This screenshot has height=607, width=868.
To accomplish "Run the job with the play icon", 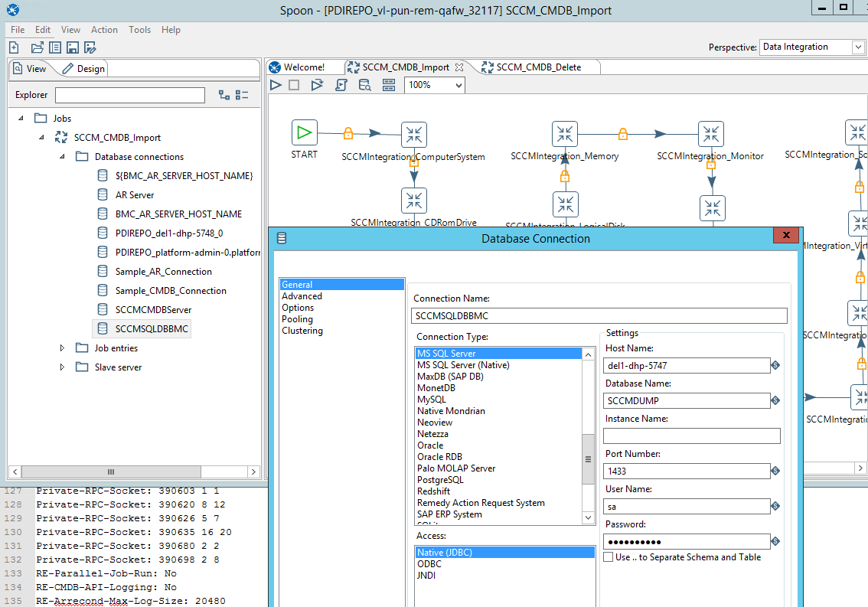I will pos(276,85).
